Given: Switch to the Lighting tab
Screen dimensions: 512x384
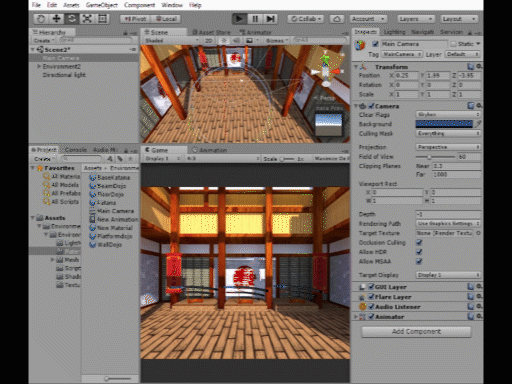Looking at the screenshot, I should (394, 32).
